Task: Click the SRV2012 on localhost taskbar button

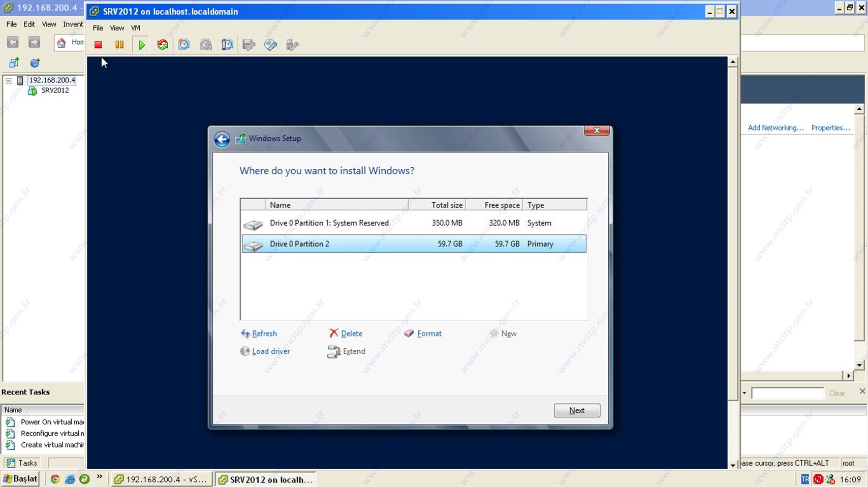Action: 265,479
